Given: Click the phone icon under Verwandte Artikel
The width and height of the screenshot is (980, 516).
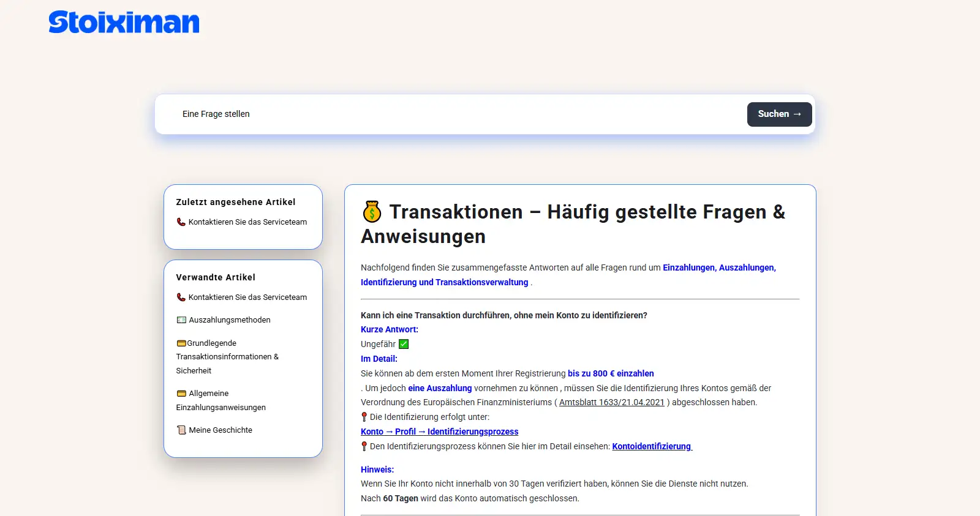Looking at the screenshot, I should pos(181,297).
